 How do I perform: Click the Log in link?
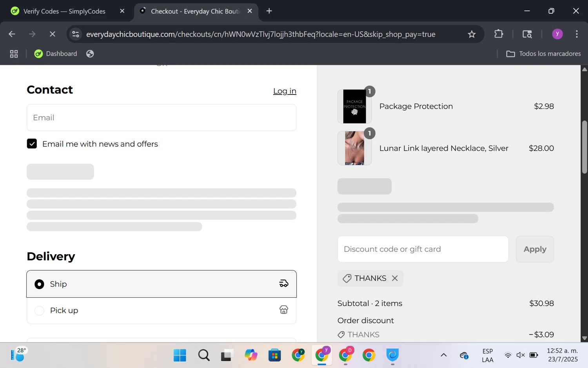[x=285, y=91]
